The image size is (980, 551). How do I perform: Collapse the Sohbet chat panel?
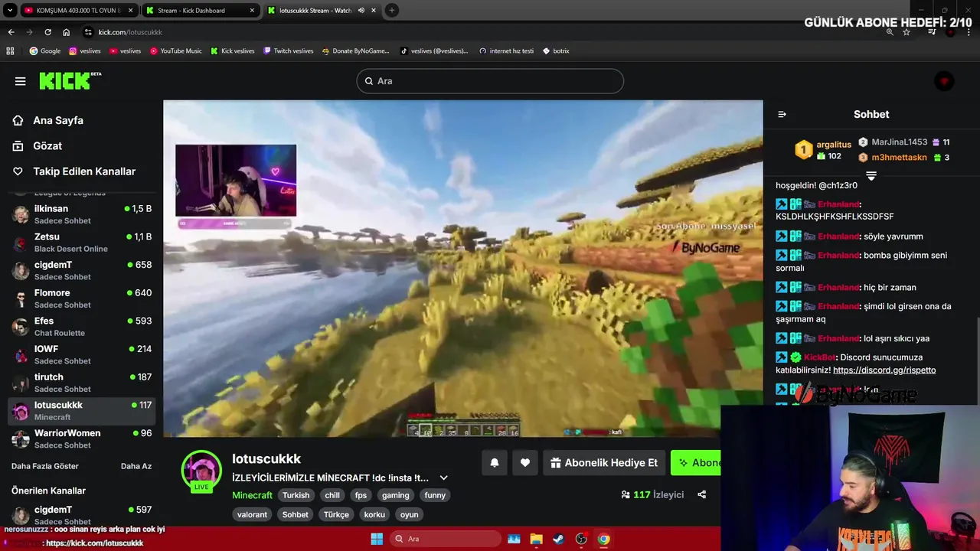[x=782, y=114]
